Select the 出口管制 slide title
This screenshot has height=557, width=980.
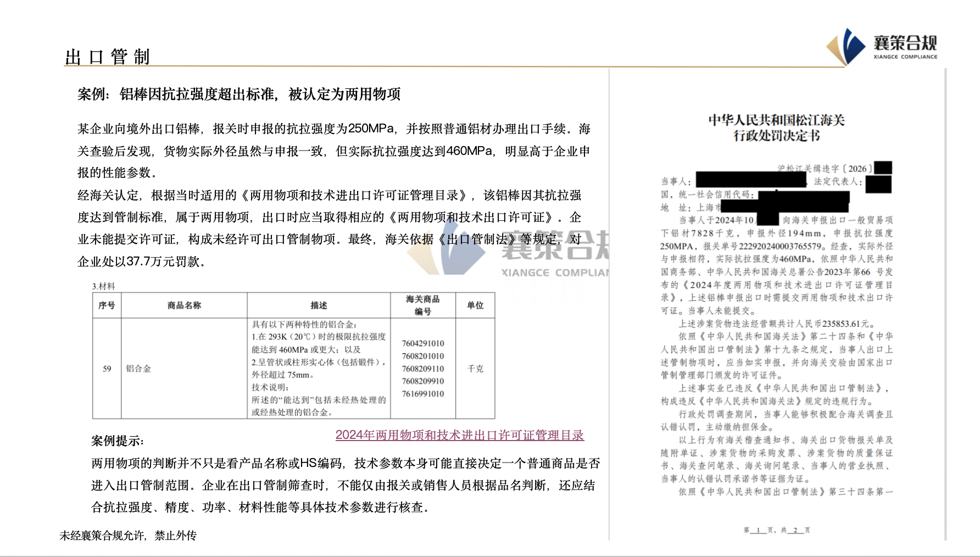coord(108,57)
